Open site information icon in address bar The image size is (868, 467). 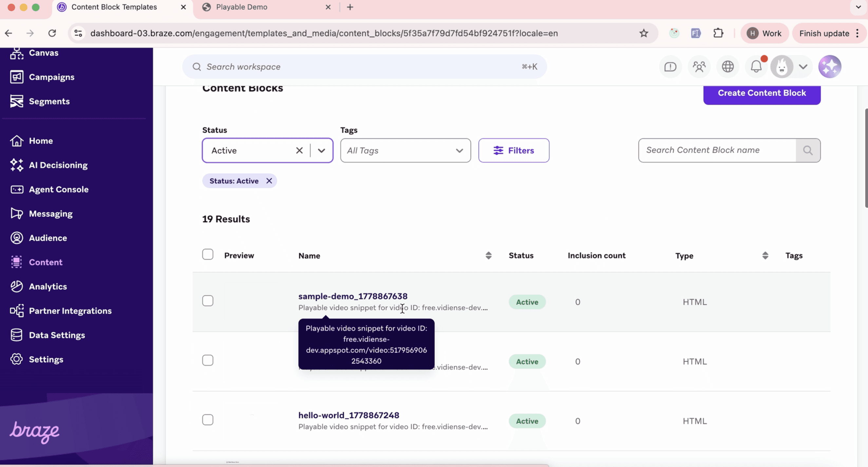pos(78,33)
